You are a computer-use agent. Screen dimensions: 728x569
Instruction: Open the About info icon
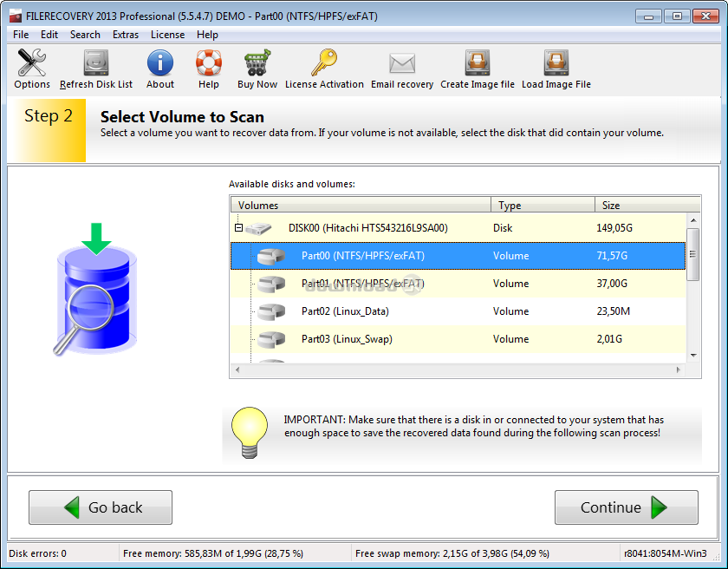[160, 63]
